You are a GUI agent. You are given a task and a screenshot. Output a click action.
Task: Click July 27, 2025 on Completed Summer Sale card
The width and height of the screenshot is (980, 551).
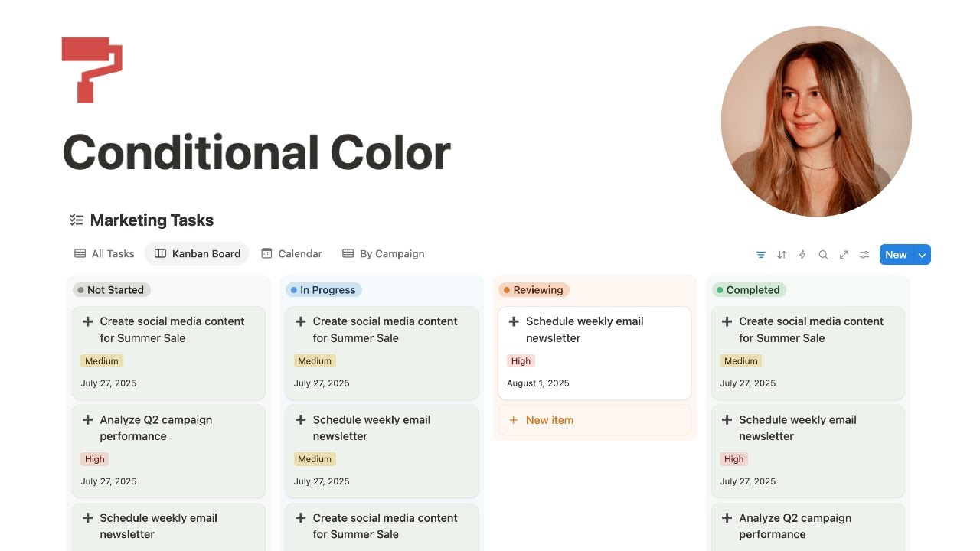coord(748,383)
